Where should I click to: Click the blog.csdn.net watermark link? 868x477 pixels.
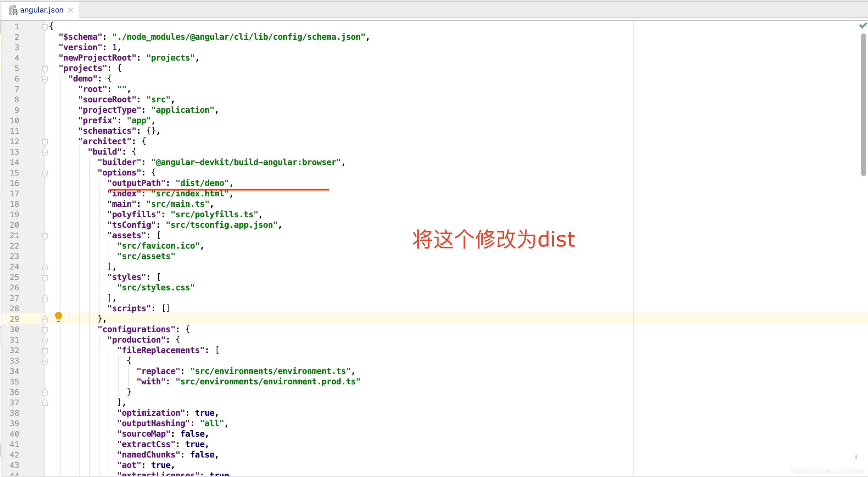[x=827, y=471]
